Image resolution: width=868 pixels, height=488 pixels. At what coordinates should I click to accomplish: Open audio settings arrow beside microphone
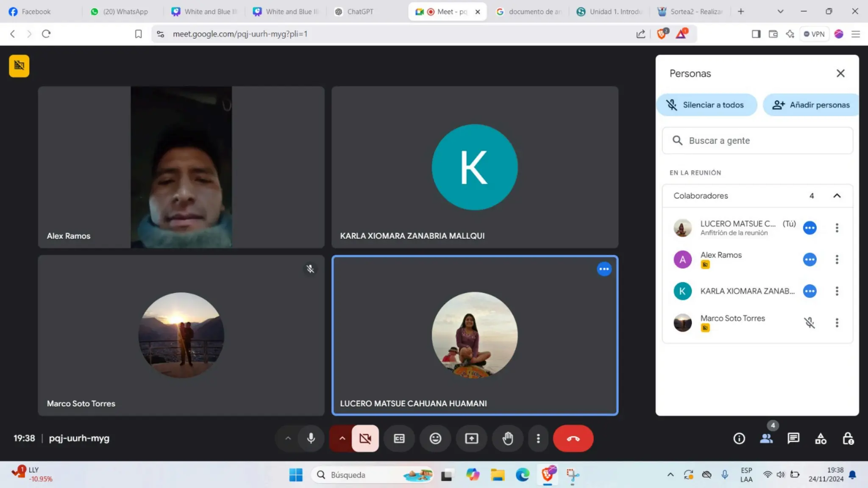coord(288,438)
